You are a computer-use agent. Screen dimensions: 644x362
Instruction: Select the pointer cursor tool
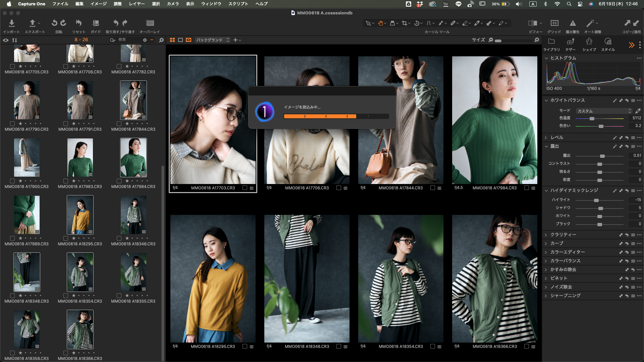tap(368, 23)
